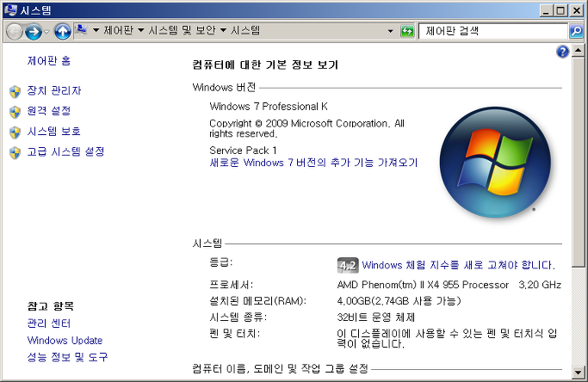Click the Up one level arrow

[x=63, y=32]
